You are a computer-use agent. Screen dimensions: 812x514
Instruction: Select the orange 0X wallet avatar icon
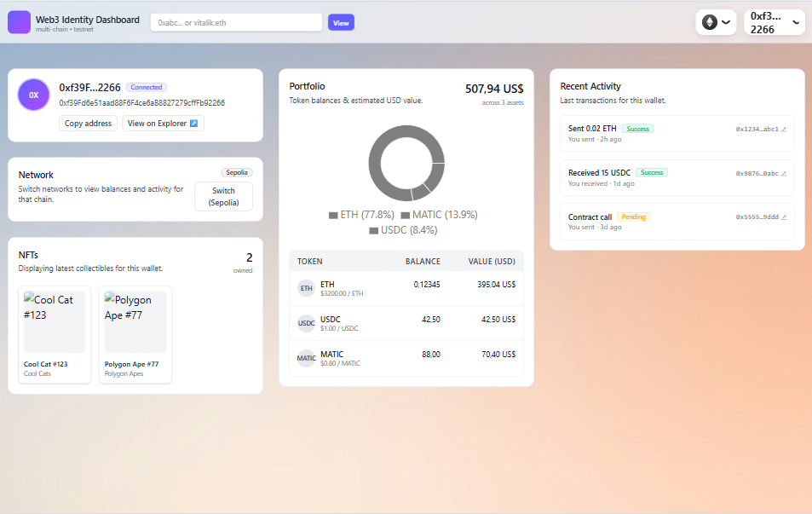[32, 94]
